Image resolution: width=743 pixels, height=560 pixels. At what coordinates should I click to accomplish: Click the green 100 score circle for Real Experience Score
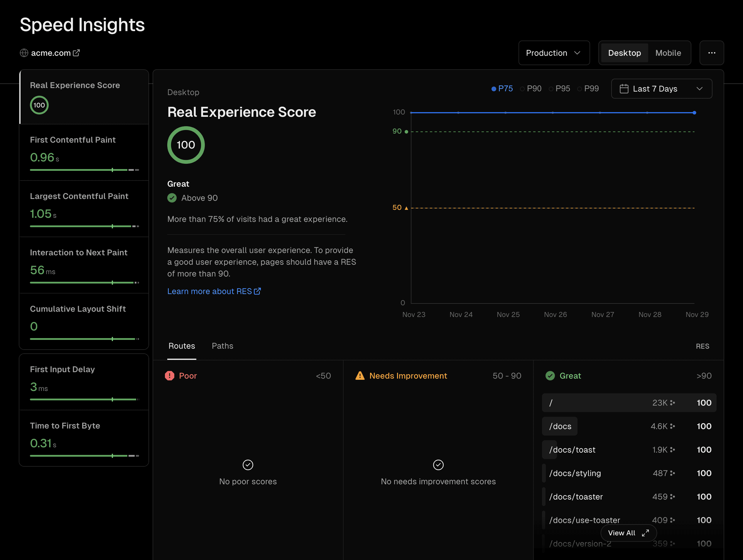[186, 145]
